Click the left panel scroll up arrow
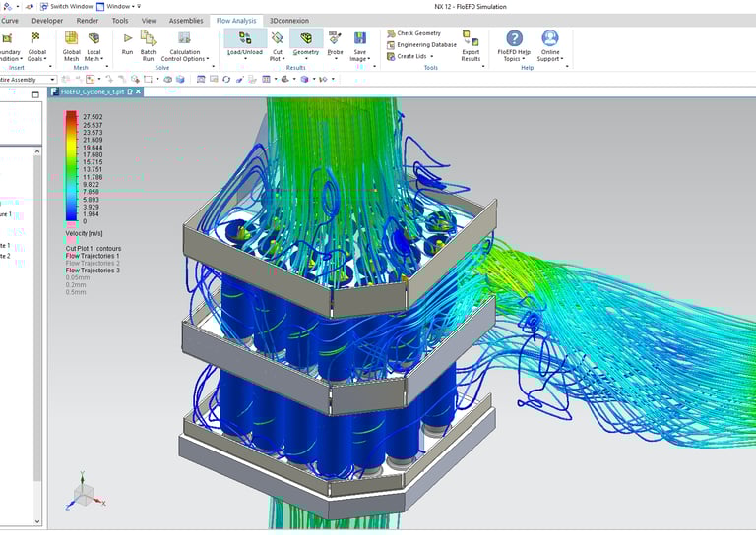Image resolution: width=756 pixels, height=541 pixels. coord(37,151)
